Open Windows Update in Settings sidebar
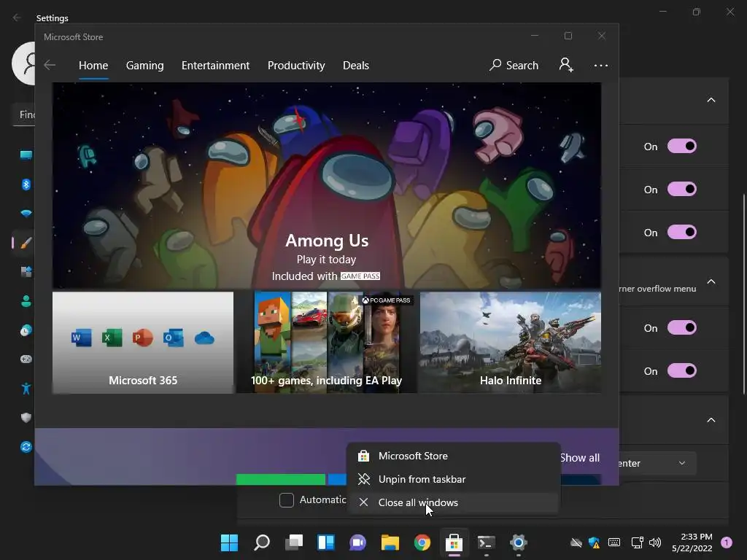The image size is (747, 560). (26, 447)
